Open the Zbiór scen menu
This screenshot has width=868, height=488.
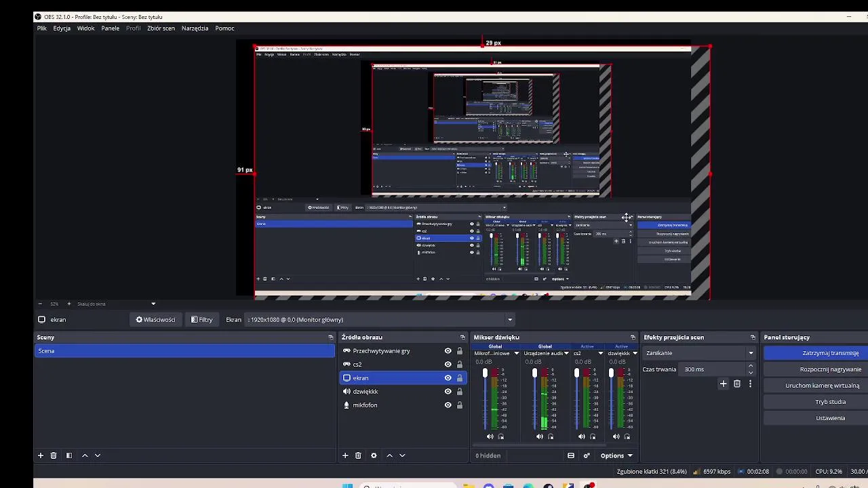pos(161,28)
